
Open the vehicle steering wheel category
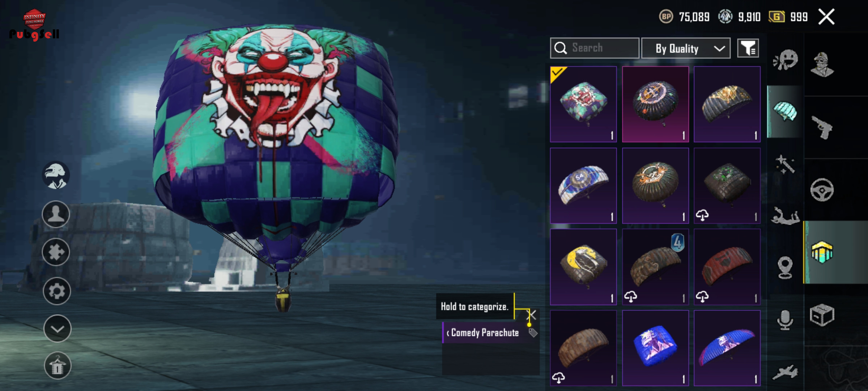click(822, 190)
